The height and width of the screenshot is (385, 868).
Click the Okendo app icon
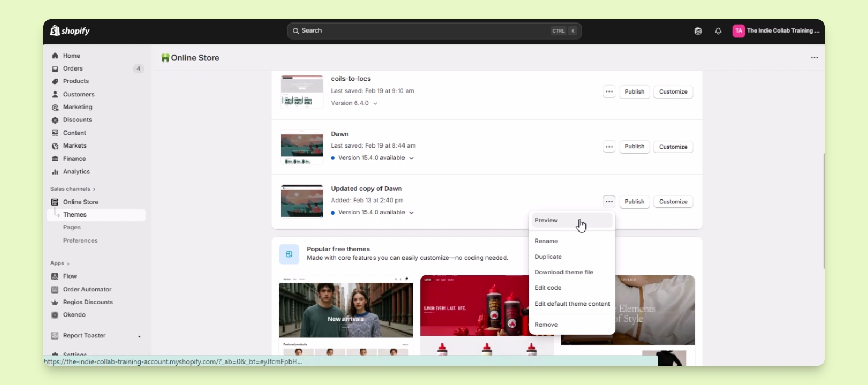(x=55, y=315)
